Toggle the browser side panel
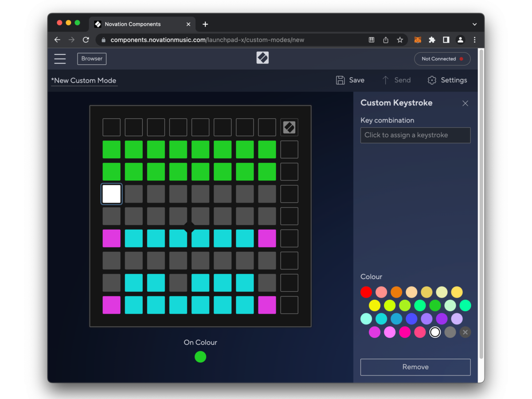This screenshot has width=532, height=399. (x=446, y=40)
